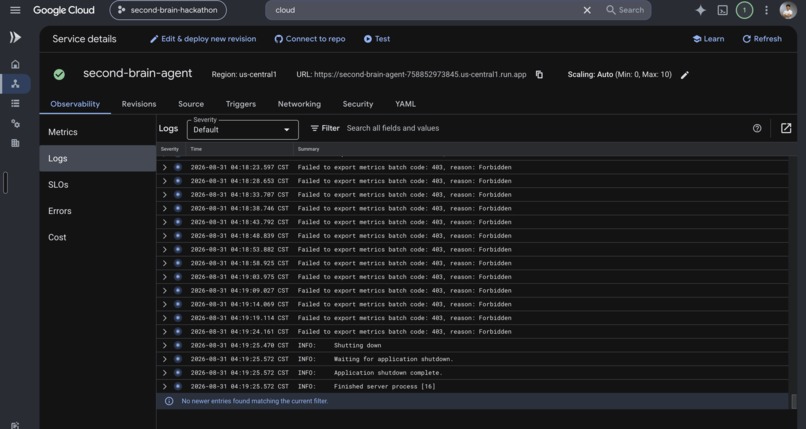Select SLOs in the side menu
Viewport: 806px width, 429px height.
tap(98, 184)
